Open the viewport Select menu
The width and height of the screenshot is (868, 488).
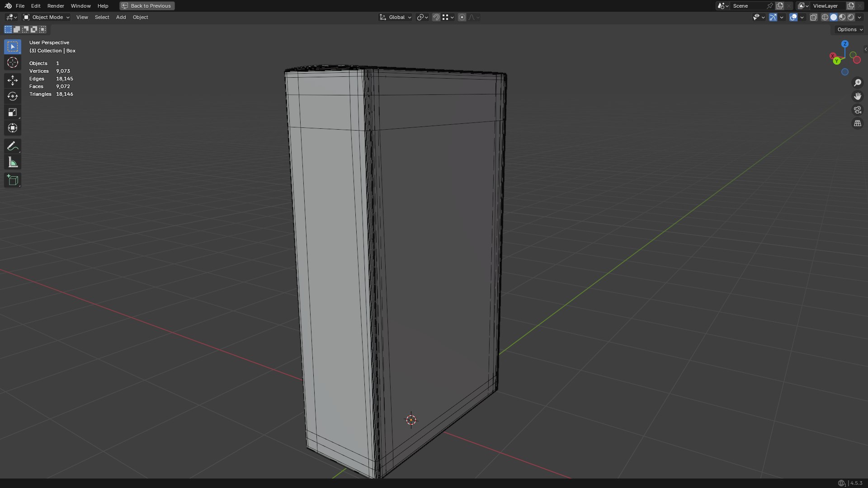tap(102, 17)
